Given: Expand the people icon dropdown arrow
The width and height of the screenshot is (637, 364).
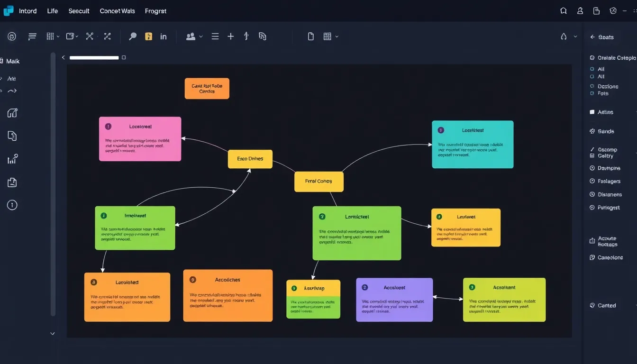Looking at the screenshot, I should point(201,36).
